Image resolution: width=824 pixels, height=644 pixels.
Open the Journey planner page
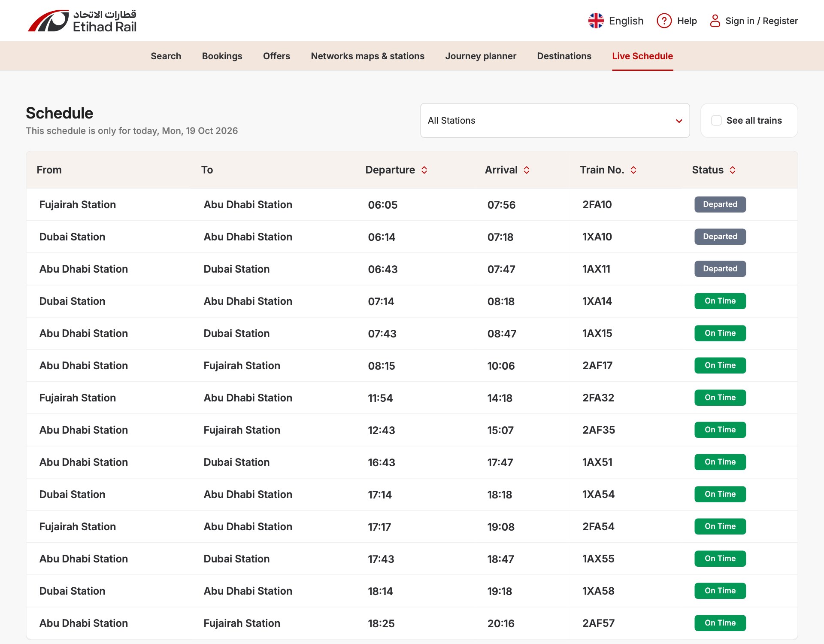click(x=481, y=56)
